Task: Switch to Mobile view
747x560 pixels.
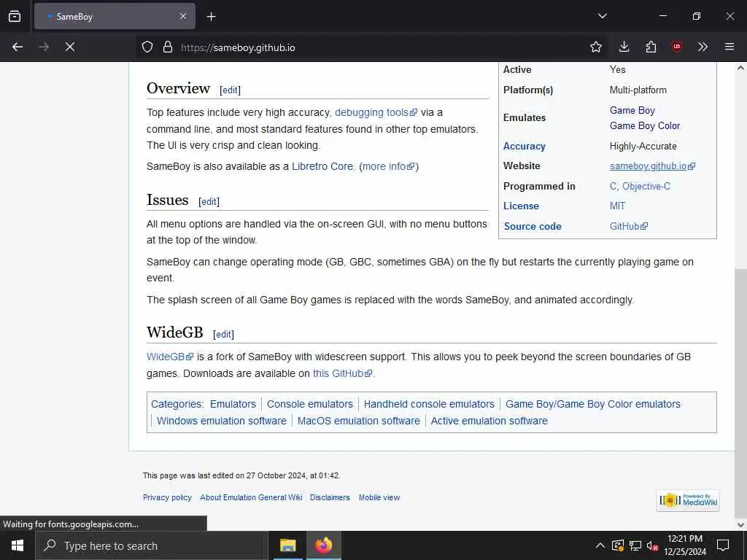Action: coord(379,497)
